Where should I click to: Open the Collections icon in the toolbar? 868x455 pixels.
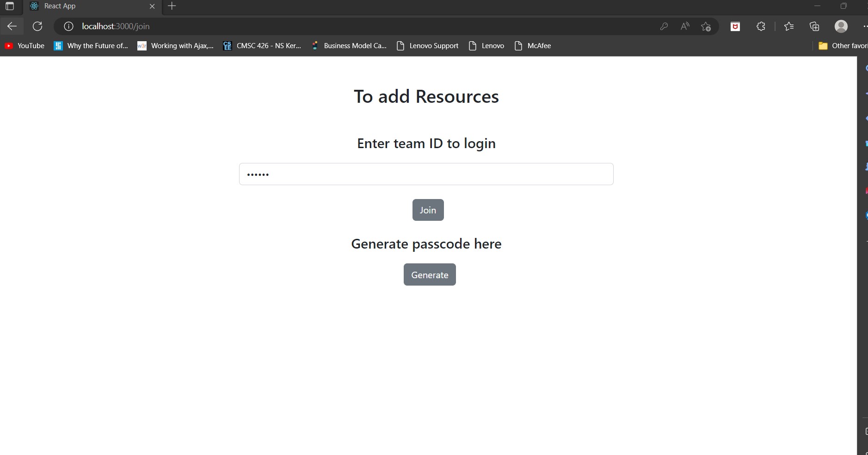tap(814, 26)
